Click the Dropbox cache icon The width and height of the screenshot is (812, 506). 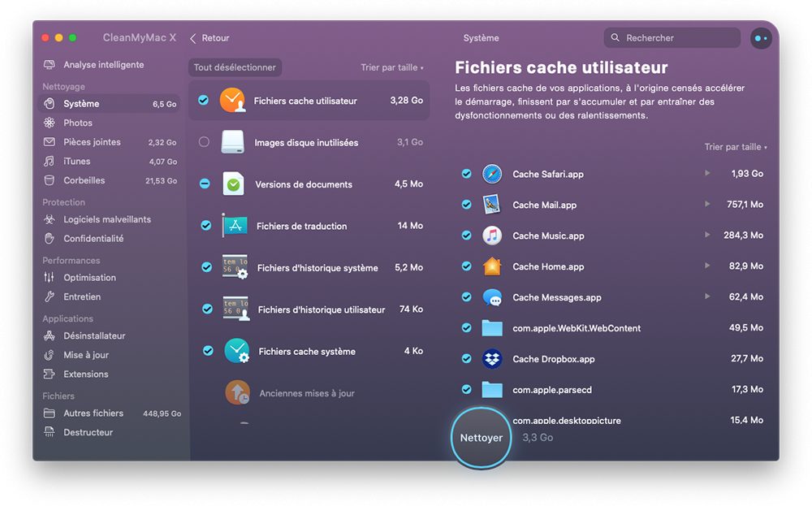pyautogui.click(x=492, y=359)
